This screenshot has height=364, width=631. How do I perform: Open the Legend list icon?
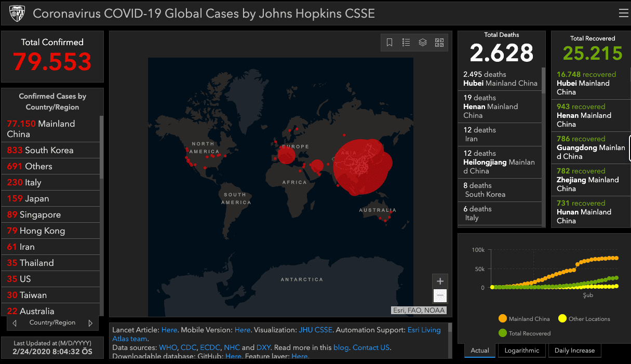point(406,43)
